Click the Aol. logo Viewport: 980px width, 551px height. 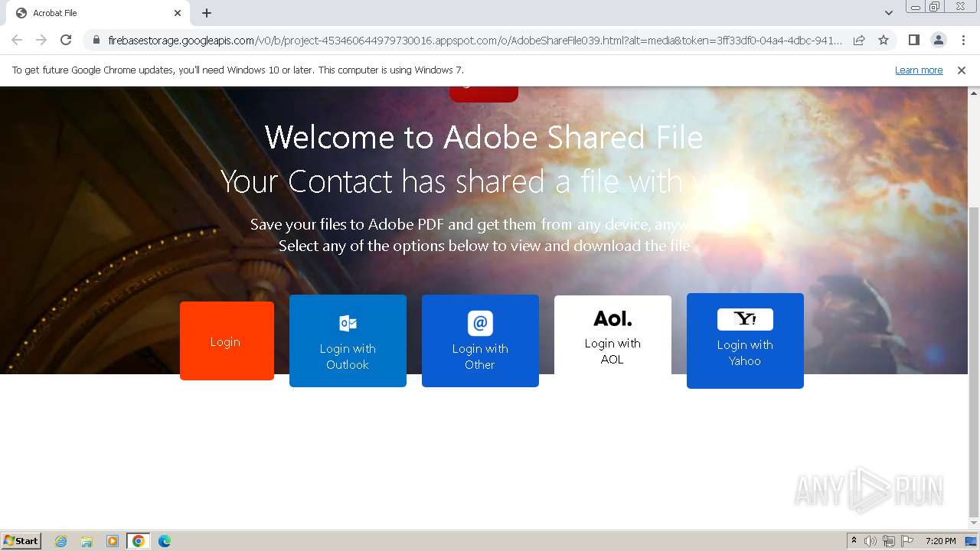pyautogui.click(x=612, y=318)
